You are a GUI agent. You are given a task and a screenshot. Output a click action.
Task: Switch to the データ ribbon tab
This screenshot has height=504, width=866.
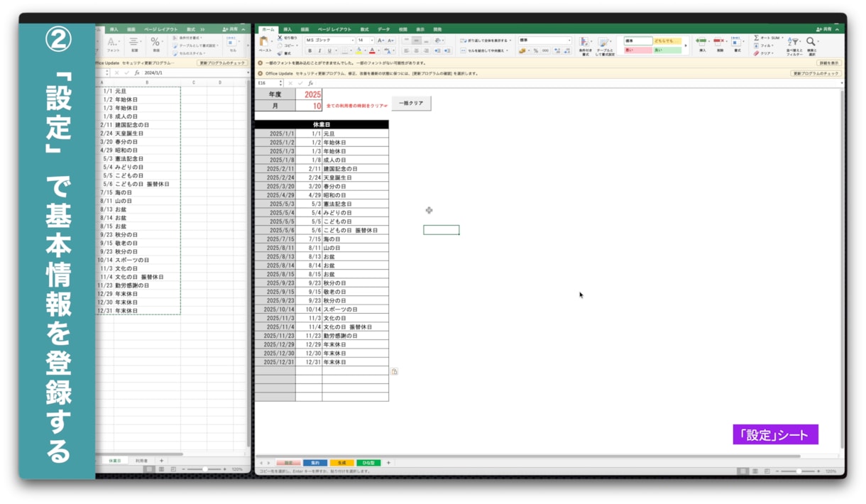pos(383,29)
